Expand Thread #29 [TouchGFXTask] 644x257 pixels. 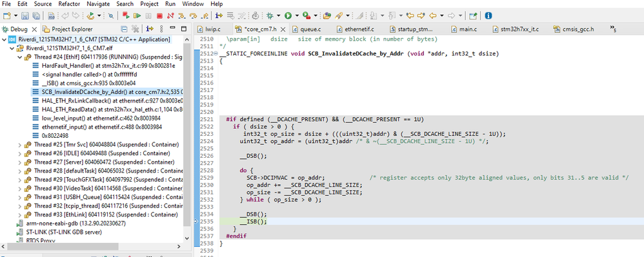coord(20,180)
